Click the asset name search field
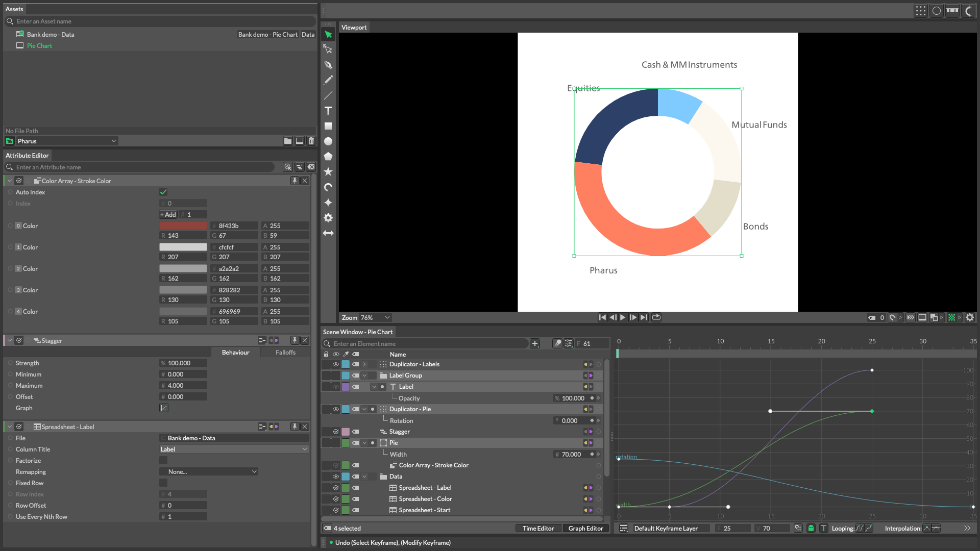Viewport: 980px width, 551px height. 163,21
